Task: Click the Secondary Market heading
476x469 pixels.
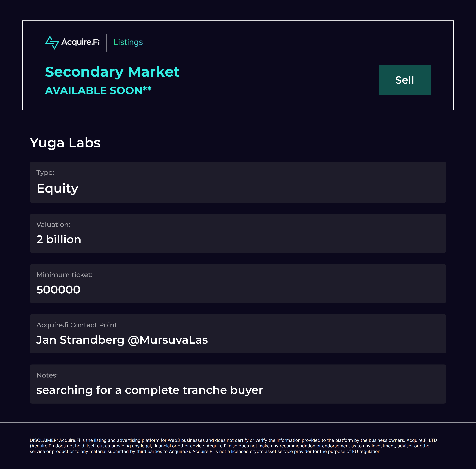Action: click(112, 72)
